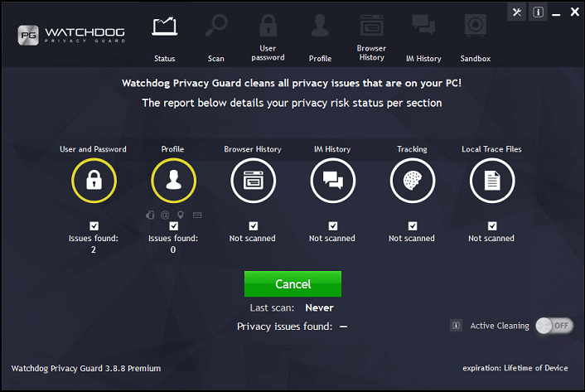Click the info icon in the title bar
Image resolution: width=585 pixels, height=392 pixels.
[538, 12]
